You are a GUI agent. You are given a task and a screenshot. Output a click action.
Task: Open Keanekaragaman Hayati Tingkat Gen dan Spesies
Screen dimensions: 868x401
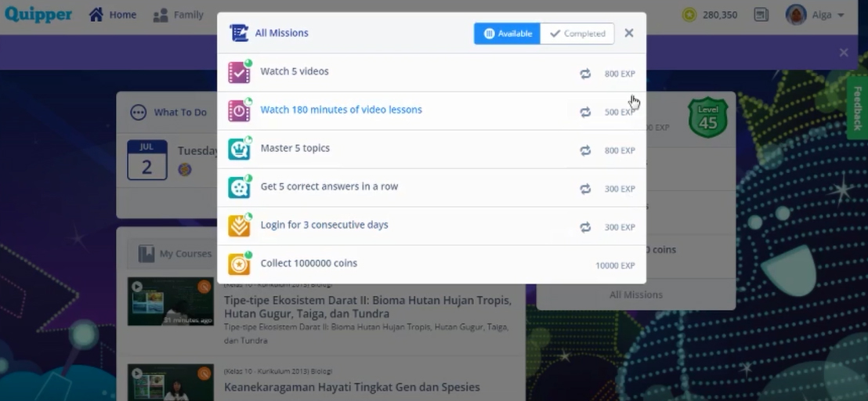point(352,387)
